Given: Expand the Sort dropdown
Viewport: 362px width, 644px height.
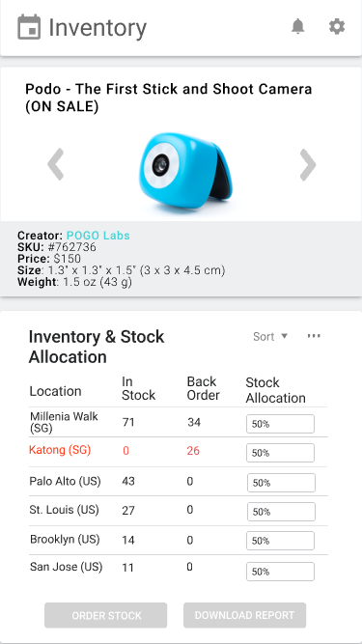Looking at the screenshot, I should (x=270, y=336).
